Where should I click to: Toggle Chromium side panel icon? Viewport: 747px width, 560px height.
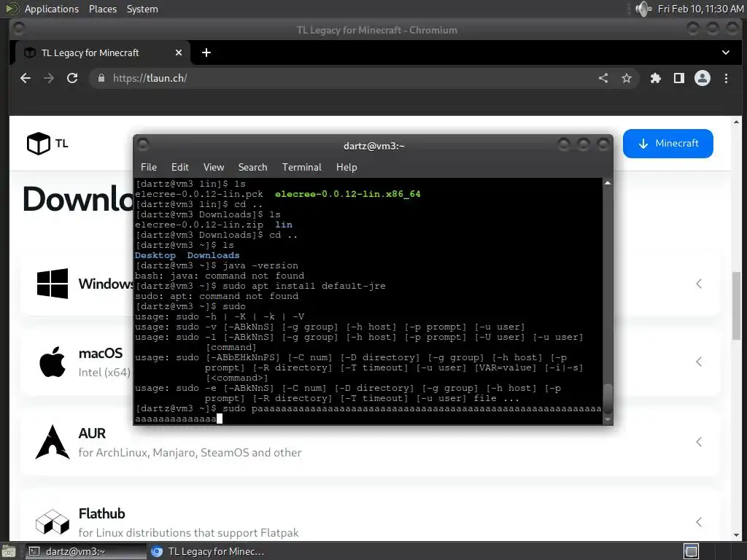point(679,78)
